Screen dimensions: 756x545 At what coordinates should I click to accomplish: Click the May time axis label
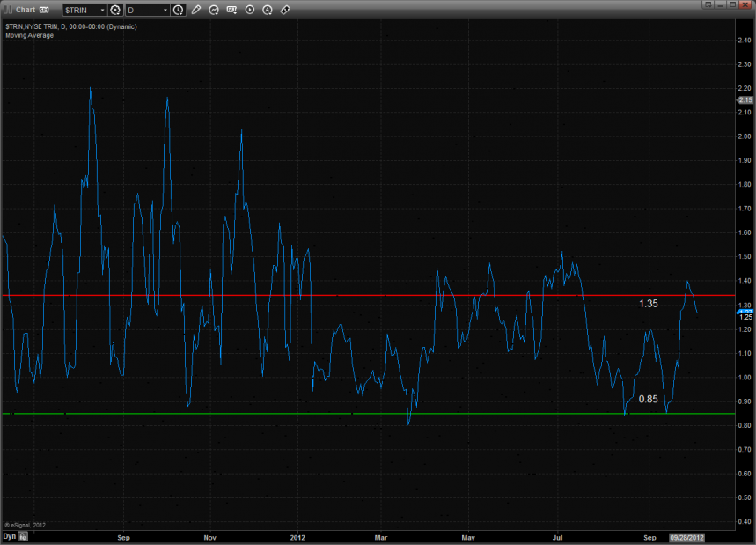point(468,537)
